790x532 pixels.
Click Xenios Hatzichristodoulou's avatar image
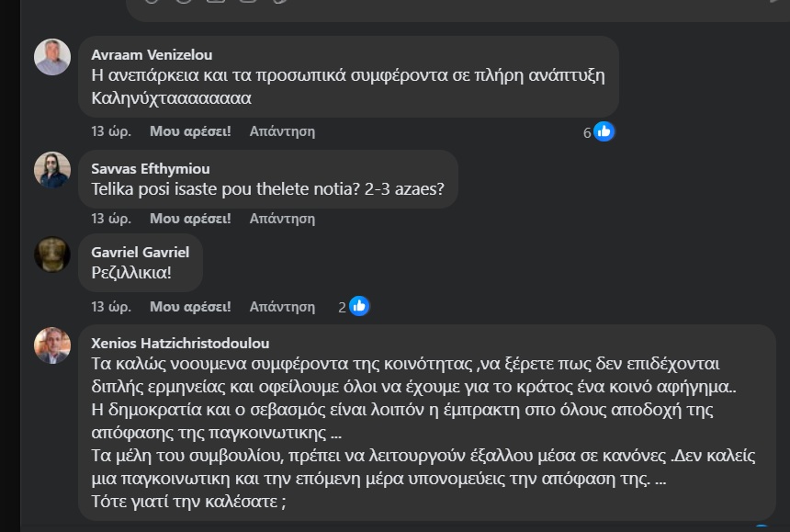[52, 345]
